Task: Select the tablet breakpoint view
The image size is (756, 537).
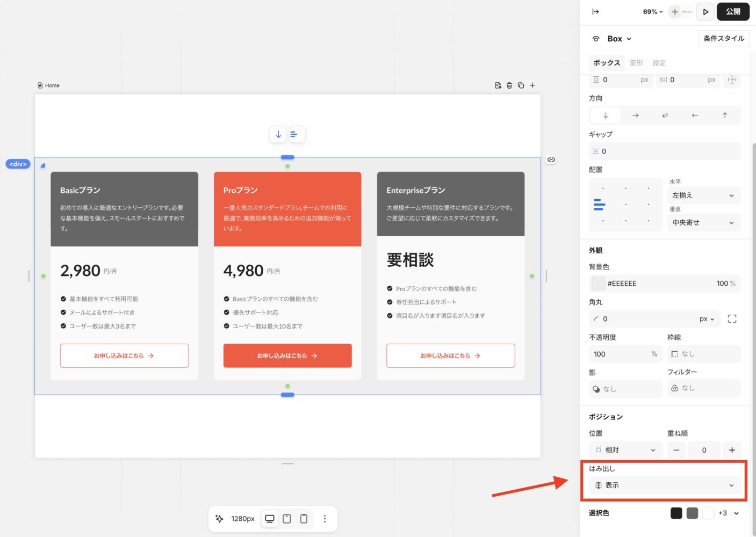Action: tap(287, 519)
